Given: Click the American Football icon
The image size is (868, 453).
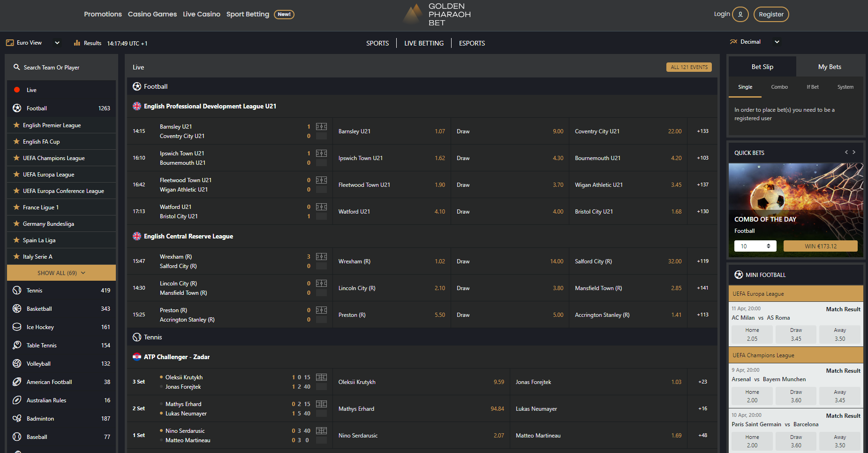Looking at the screenshot, I should pos(17,382).
